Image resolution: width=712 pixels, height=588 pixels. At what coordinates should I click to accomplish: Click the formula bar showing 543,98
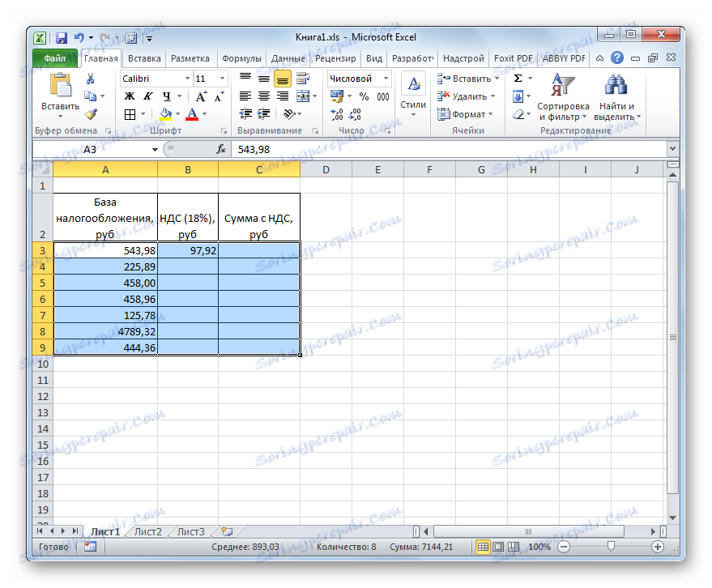[449, 149]
